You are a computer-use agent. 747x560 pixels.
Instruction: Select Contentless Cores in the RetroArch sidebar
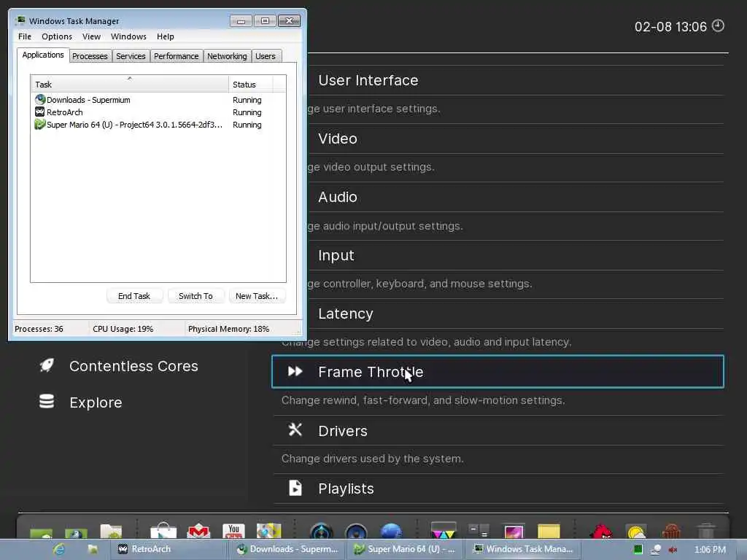coord(119,366)
